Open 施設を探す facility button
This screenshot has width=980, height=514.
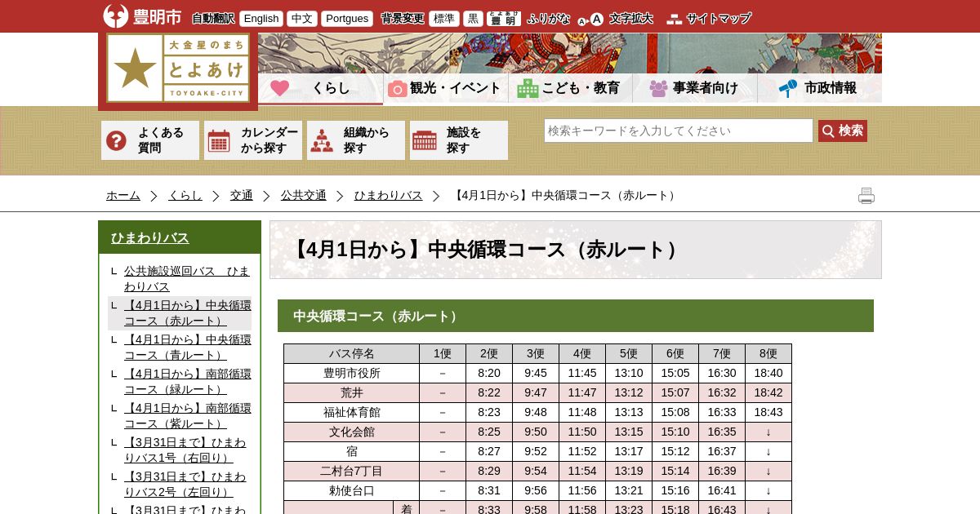tap(459, 140)
